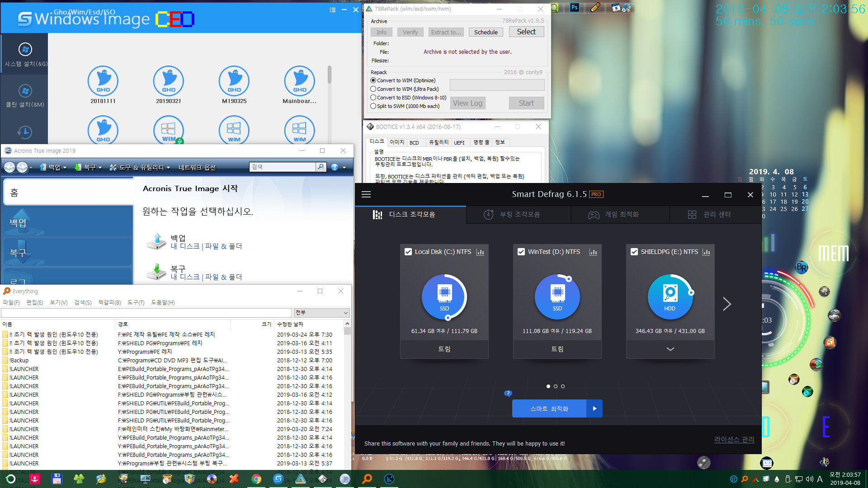The image size is (868, 488).
Task: Open Everything search in taskbar
Action: [x=367, y=479]
